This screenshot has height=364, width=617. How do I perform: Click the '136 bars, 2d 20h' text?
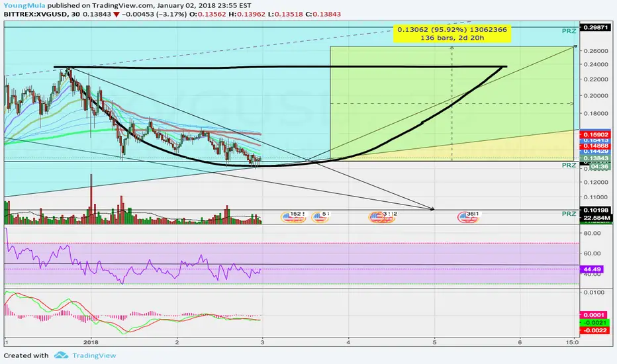click(452, 38)
